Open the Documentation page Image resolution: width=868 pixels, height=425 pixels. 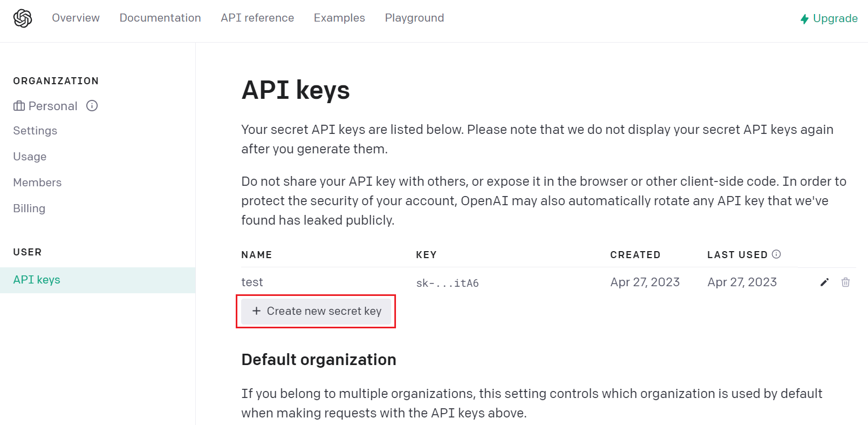point(160,18)
